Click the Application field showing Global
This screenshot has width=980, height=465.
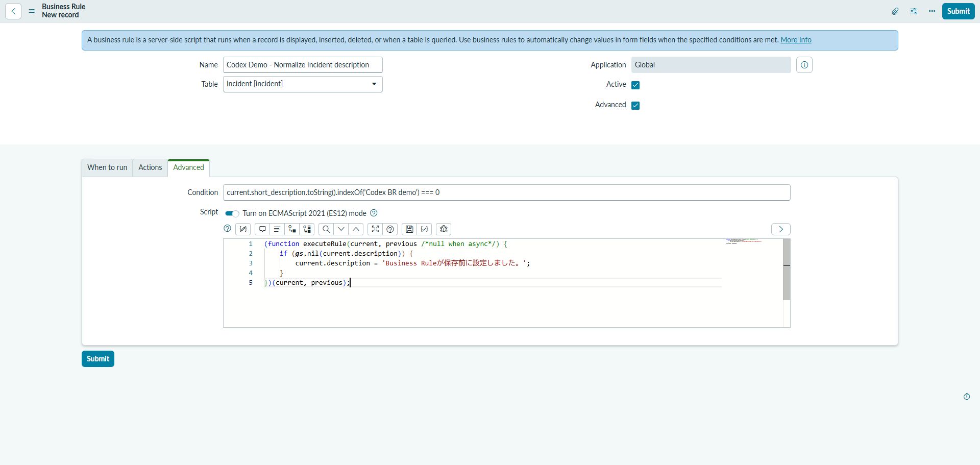[x=711, y=65]
